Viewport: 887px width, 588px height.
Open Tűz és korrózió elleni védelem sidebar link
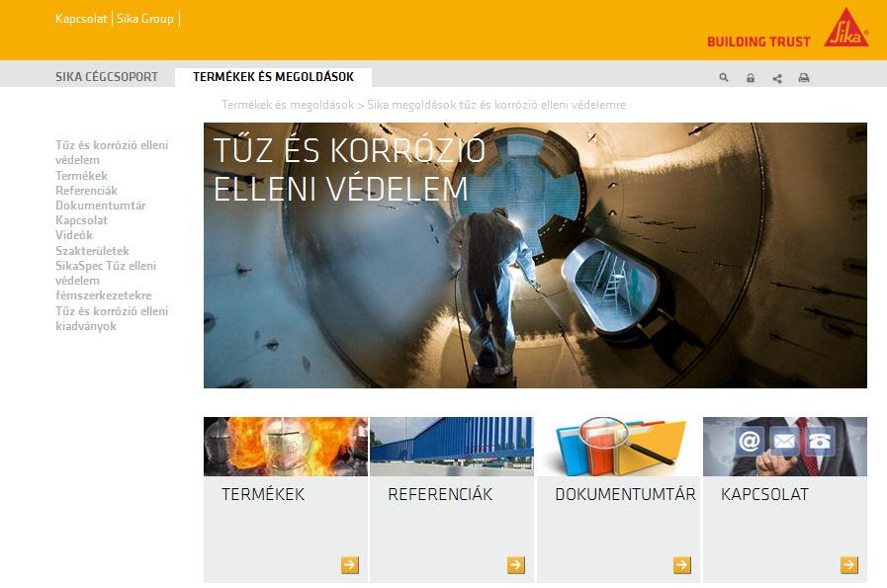point(112,152)
